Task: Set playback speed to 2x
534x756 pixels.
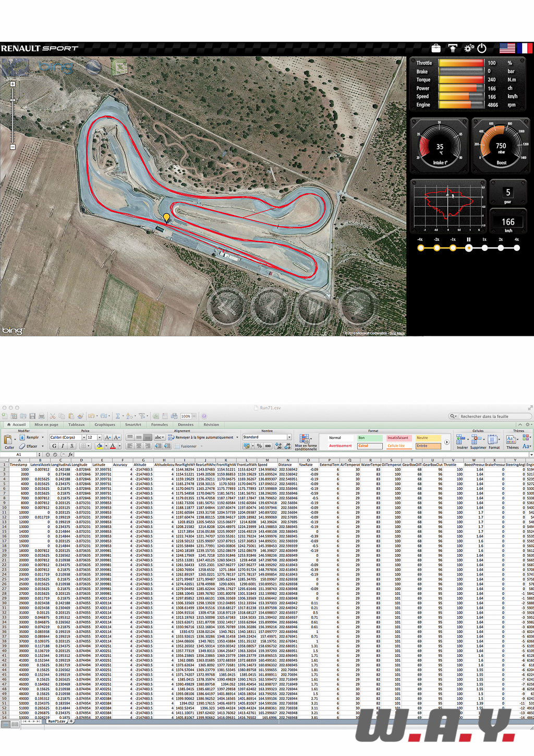Action: (x=501, y=248)
